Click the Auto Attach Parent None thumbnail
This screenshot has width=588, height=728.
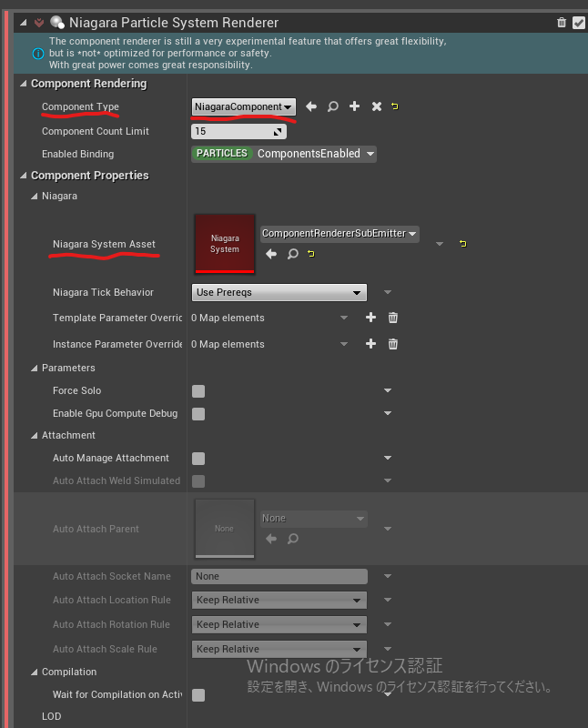pos(225,529)
